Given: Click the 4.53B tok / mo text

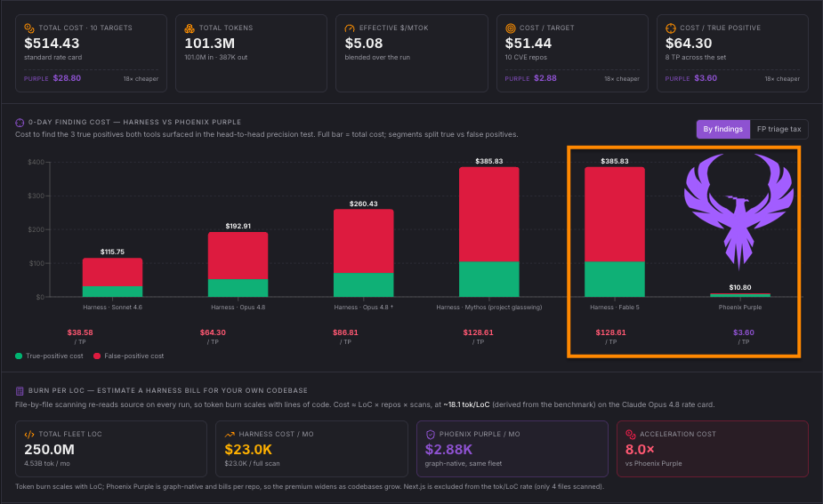Looking at the screenshot, I should [47, 464].
